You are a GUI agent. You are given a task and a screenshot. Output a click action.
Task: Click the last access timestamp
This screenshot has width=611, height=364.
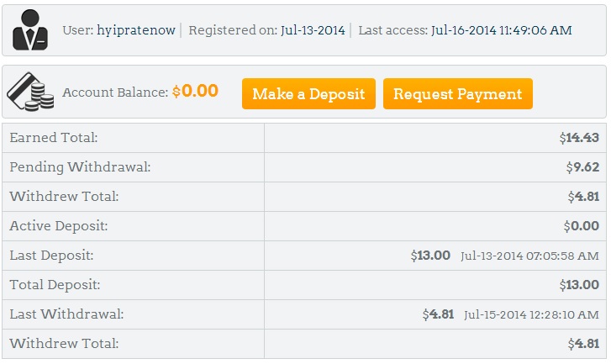click(502, 30)
